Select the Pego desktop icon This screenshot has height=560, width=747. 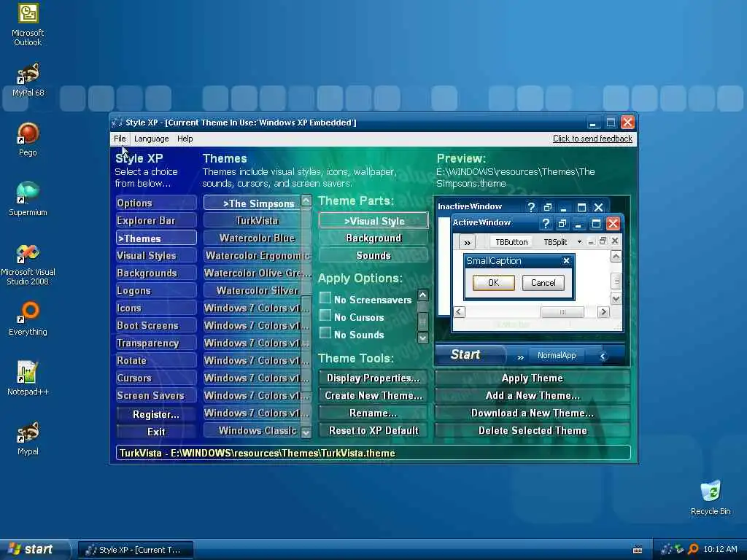[x=28, y=139]
